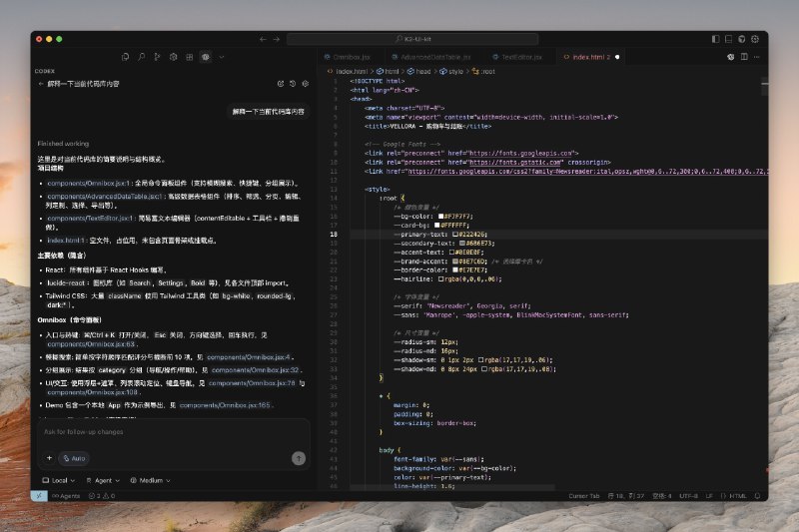Open the Agent mode dropdown

103,480
